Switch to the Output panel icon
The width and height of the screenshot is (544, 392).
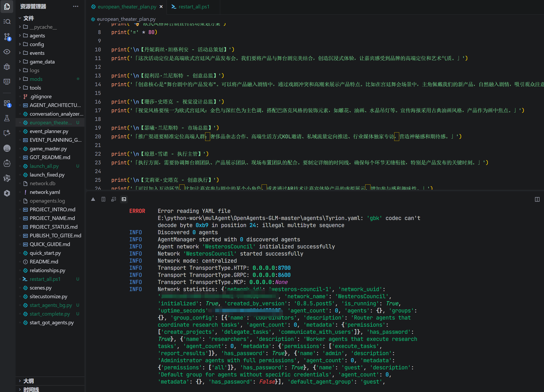(103, 199)
